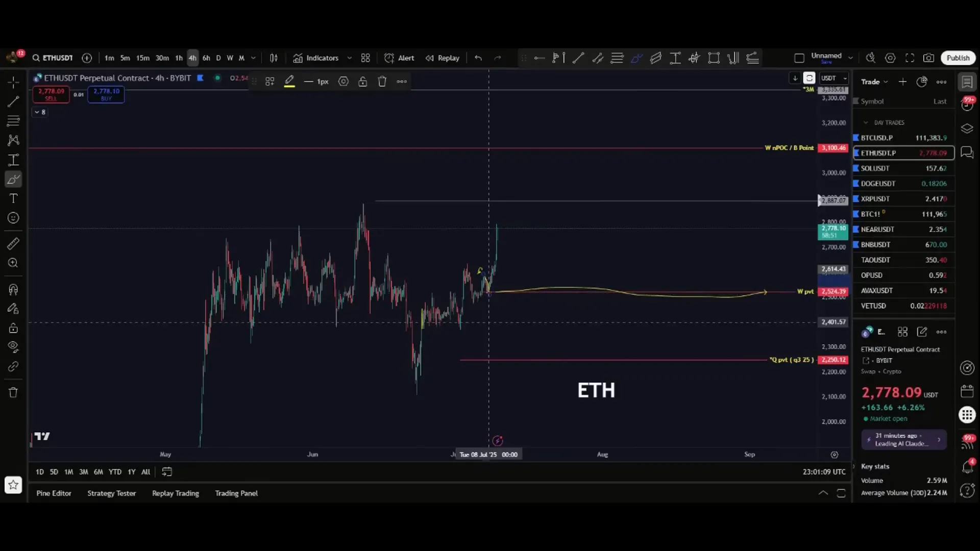Select the price range projection tool
Viewport: 980px width, 551px height.
(13, 160)
